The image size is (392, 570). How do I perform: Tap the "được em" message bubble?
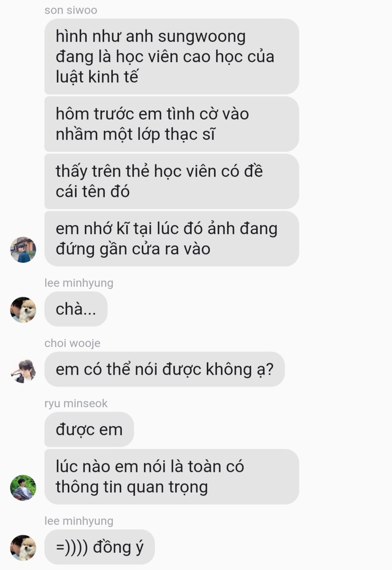tap(89, 430)
